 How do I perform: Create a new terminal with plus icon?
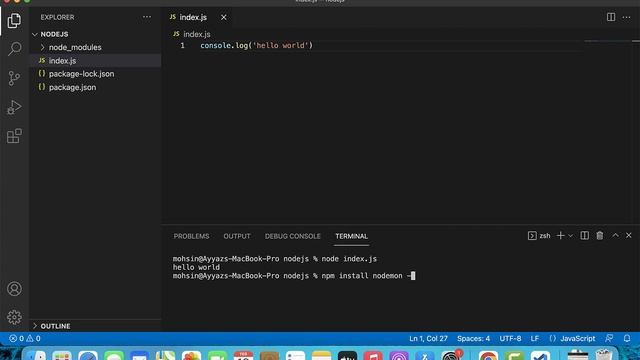(560, 236)
